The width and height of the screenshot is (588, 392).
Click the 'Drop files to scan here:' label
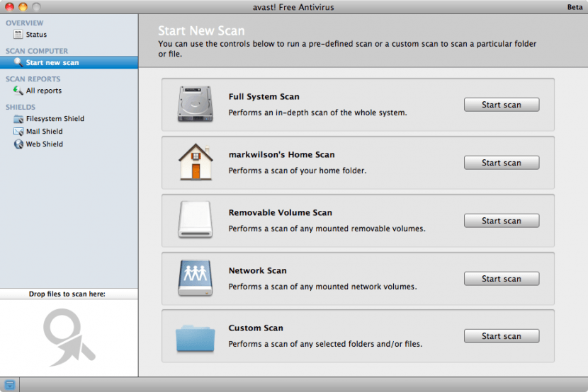[x=67, y=294]
